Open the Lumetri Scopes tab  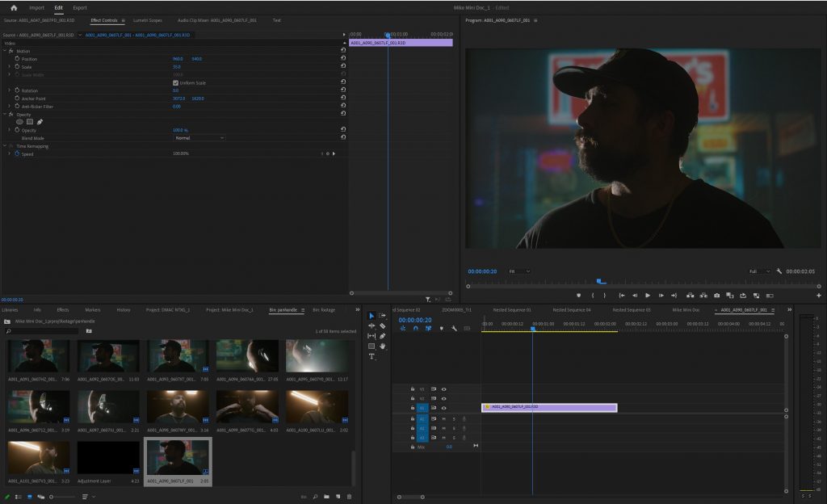tap(147, 20)
